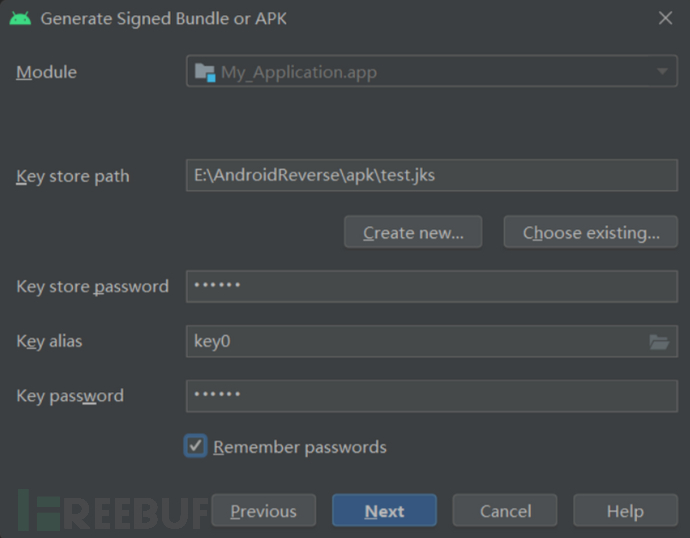690x538 pixels.
Task: Open Help for this dialog
Action: [x=625, y=510]
